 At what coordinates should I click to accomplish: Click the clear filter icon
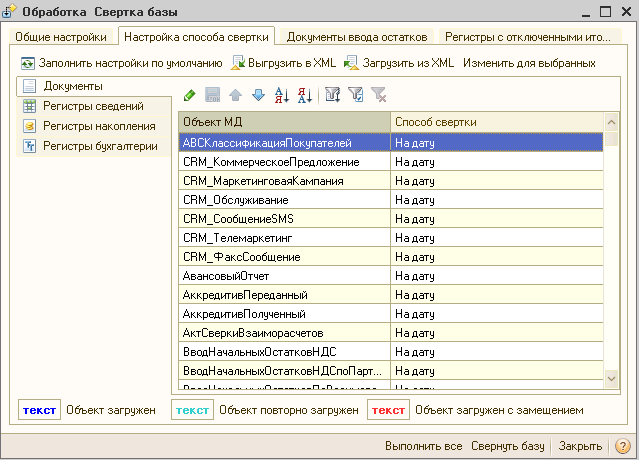379,95
